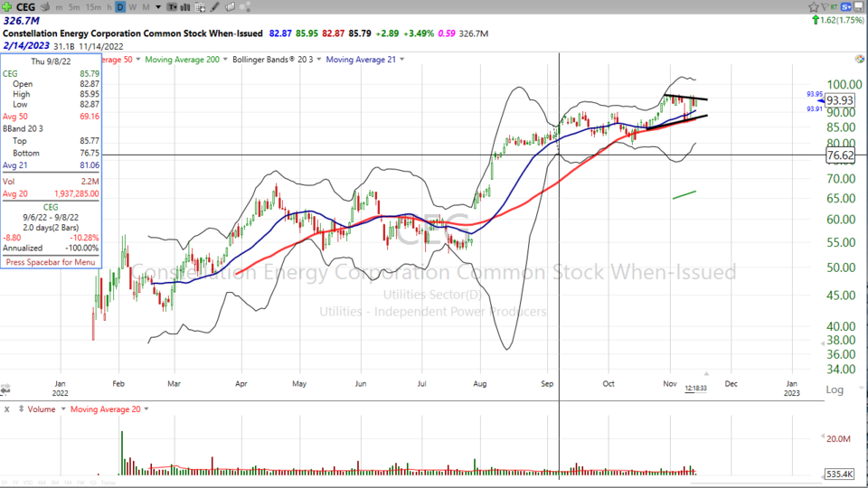Select the 5m timeframe
The height and width of the screenshot is (488, 868).
(74, 7)
